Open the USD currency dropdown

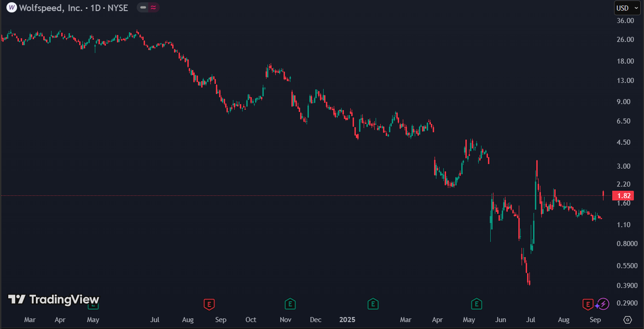click(x=627, y=8)
